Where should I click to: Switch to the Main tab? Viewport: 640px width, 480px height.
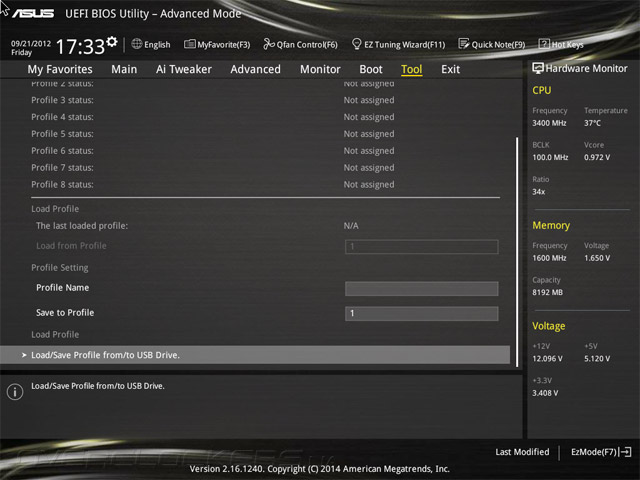[x=124, y=69]
